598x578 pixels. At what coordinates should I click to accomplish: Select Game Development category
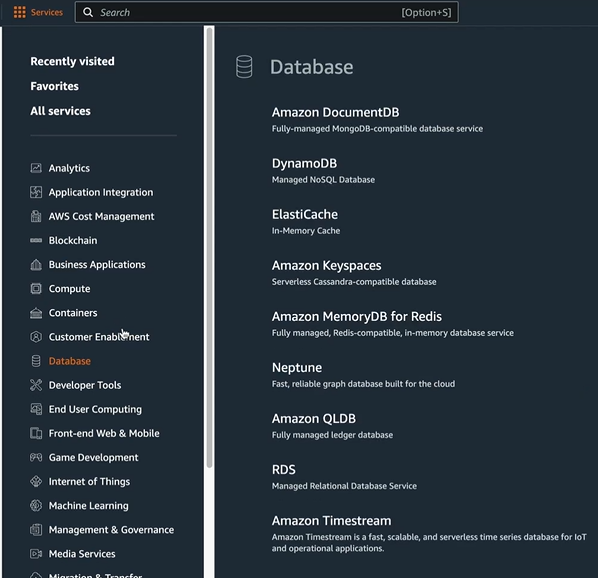tap(93, 457)
